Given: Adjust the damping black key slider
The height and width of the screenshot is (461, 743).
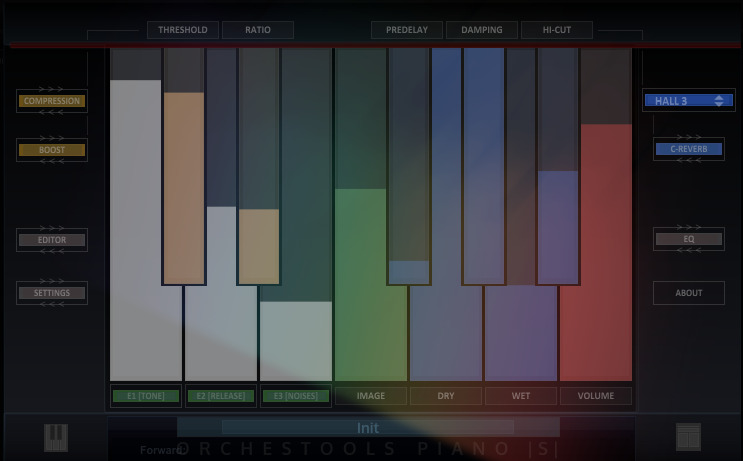Looking at the screenshot, I should coord(484,166).
